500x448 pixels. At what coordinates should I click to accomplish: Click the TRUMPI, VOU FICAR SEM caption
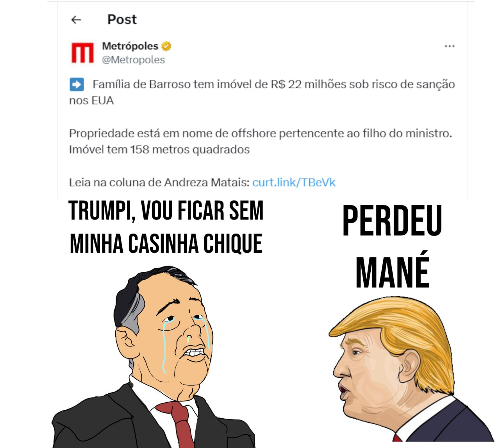[x=166, y=211]
